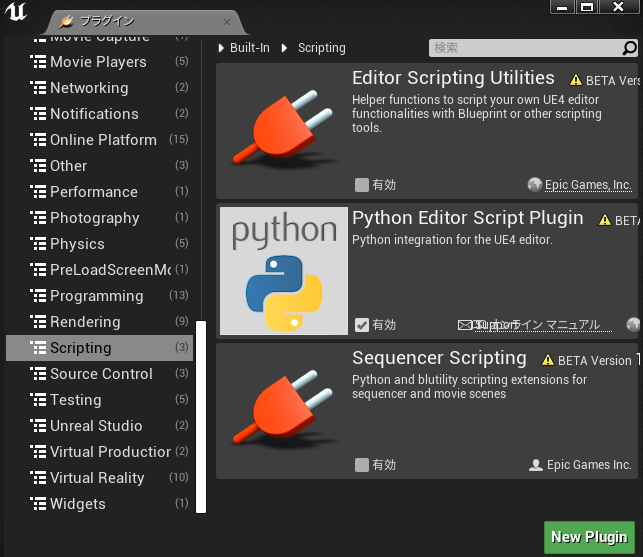Switch to the プラグイン tab
The height and width of the screenshot is (557, 643).
pyautogui.click(x=140, y=20)
